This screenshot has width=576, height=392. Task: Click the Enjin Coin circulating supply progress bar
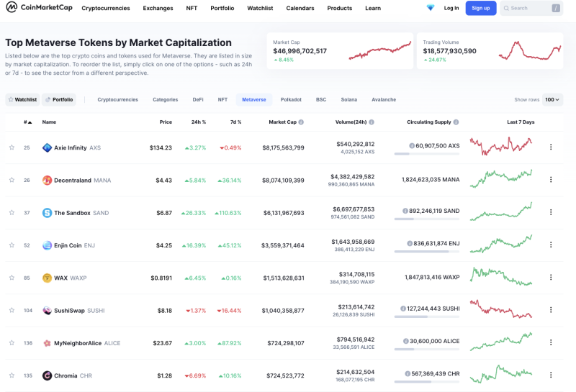point(427,252)
